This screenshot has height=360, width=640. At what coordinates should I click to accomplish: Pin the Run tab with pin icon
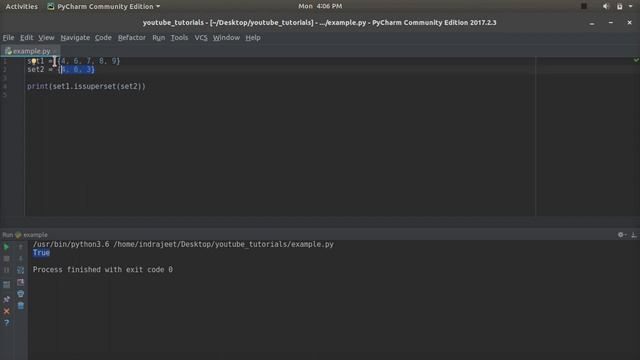click(6, 299)
